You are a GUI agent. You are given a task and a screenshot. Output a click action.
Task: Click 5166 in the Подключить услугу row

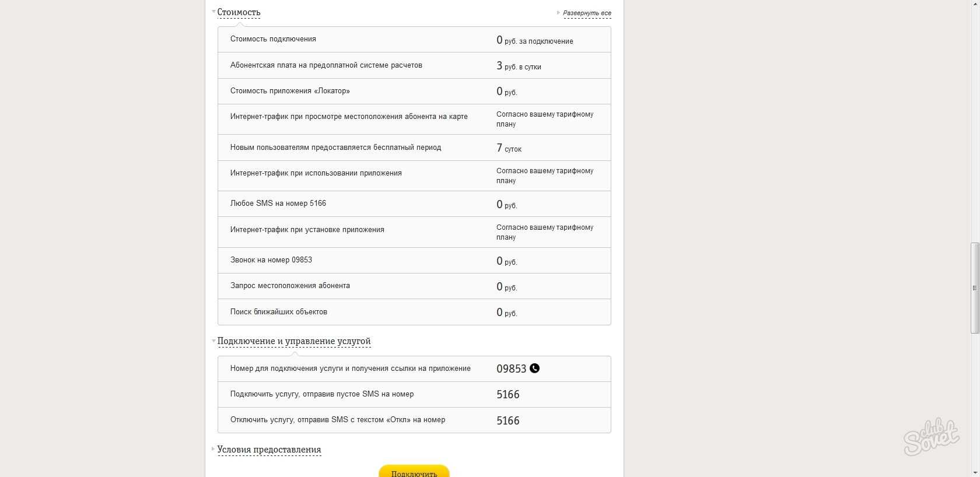[508, 394]
